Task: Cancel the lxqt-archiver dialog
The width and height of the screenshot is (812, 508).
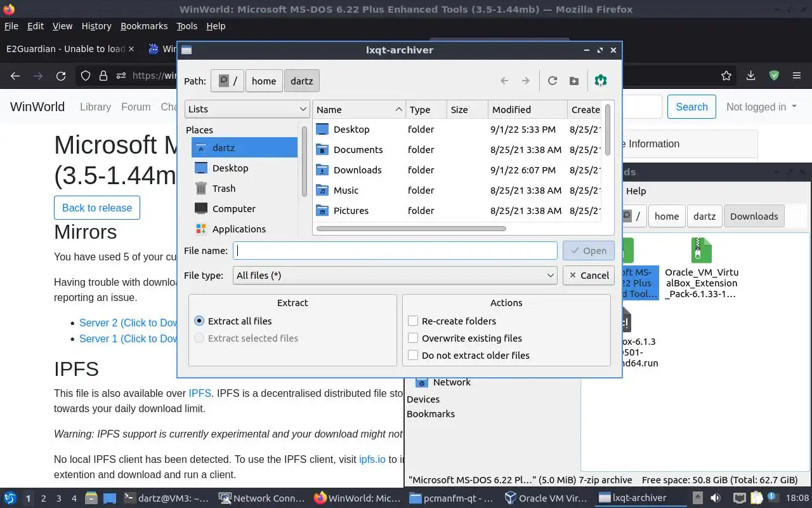Action: point(588,276)
